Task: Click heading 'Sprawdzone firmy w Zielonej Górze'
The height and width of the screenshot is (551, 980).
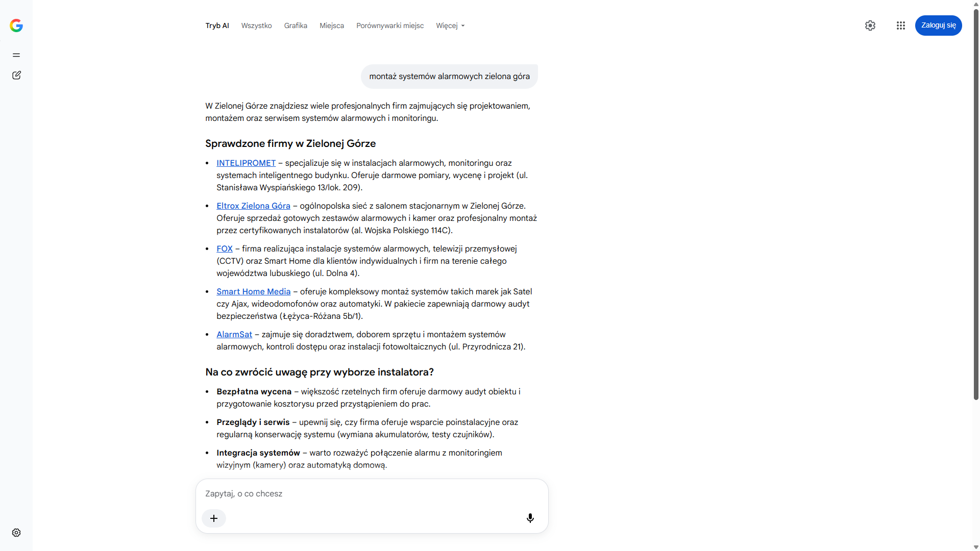Action: (x=290, y=144)
